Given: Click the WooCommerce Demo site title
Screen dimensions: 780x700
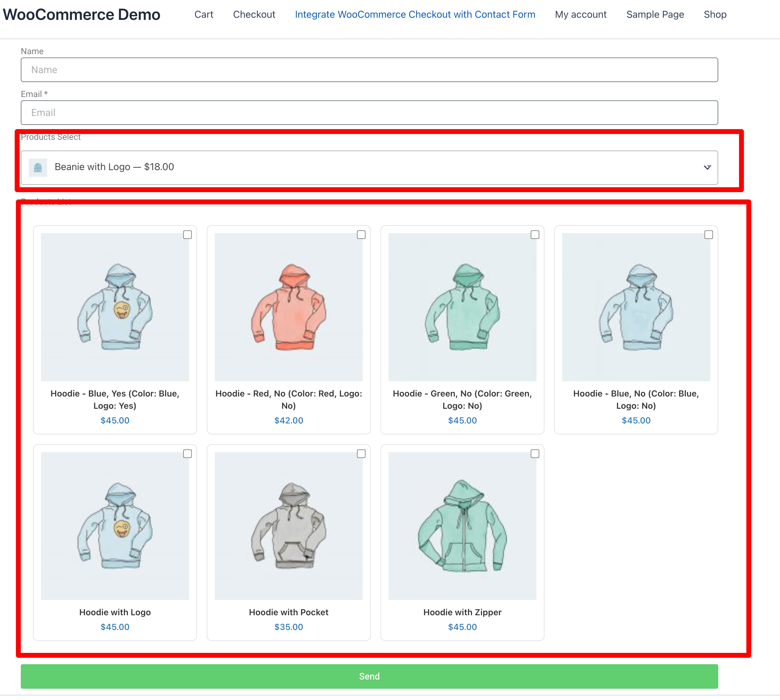Looking at the screenshot, I should tap(82, 15).
